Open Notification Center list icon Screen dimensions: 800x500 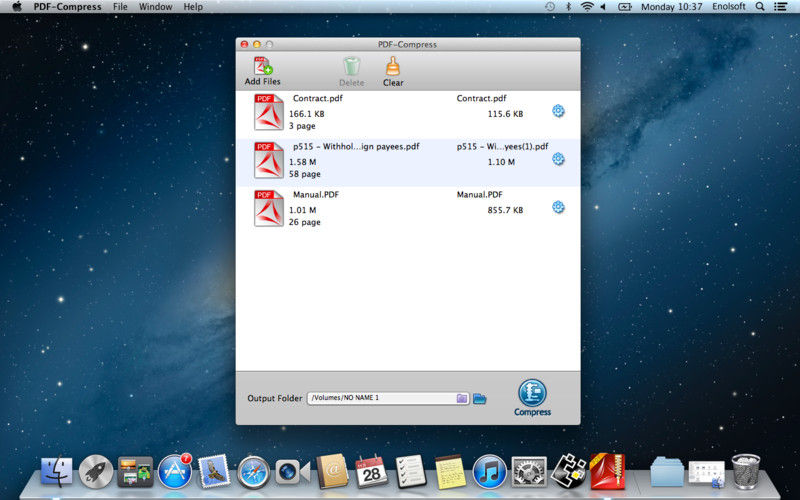780,7
